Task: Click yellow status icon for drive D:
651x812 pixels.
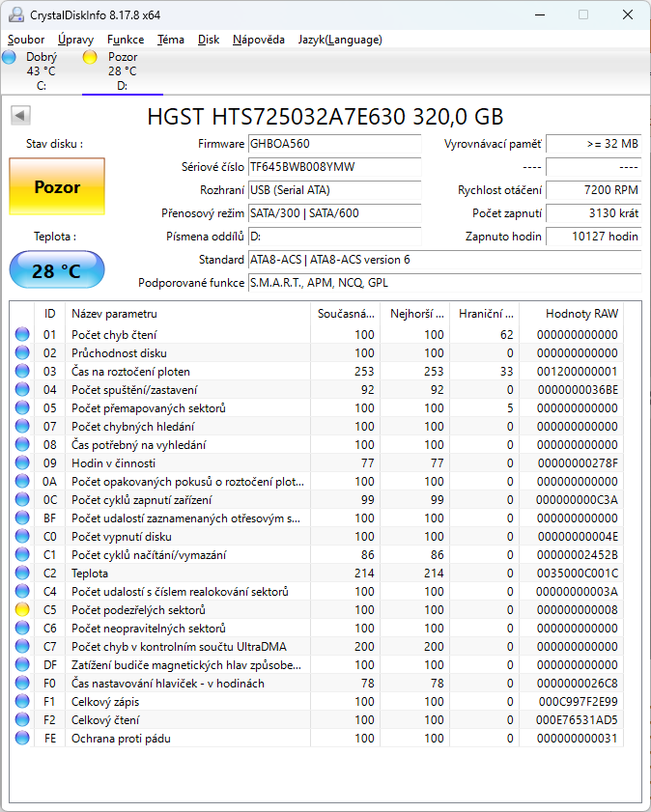Action: tap(90, 57)
